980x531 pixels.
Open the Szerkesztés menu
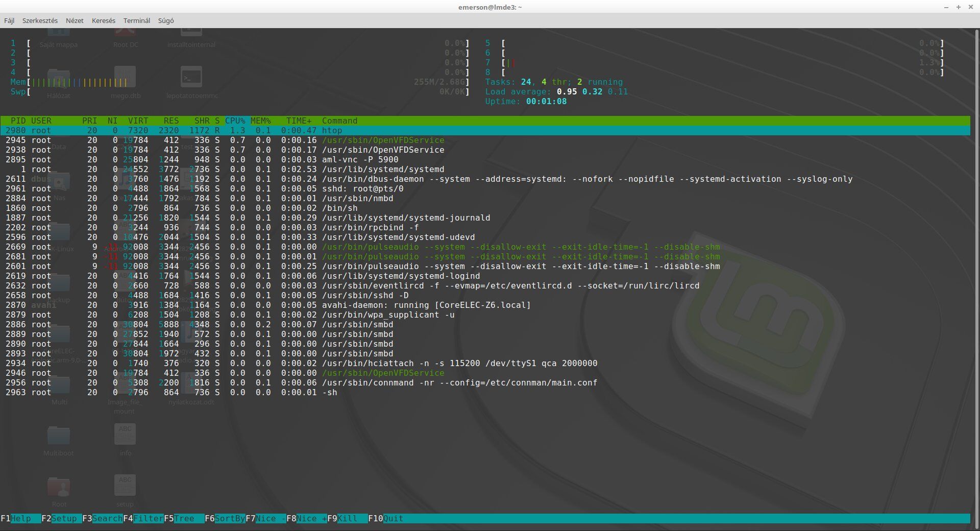[x=40, y=20]
